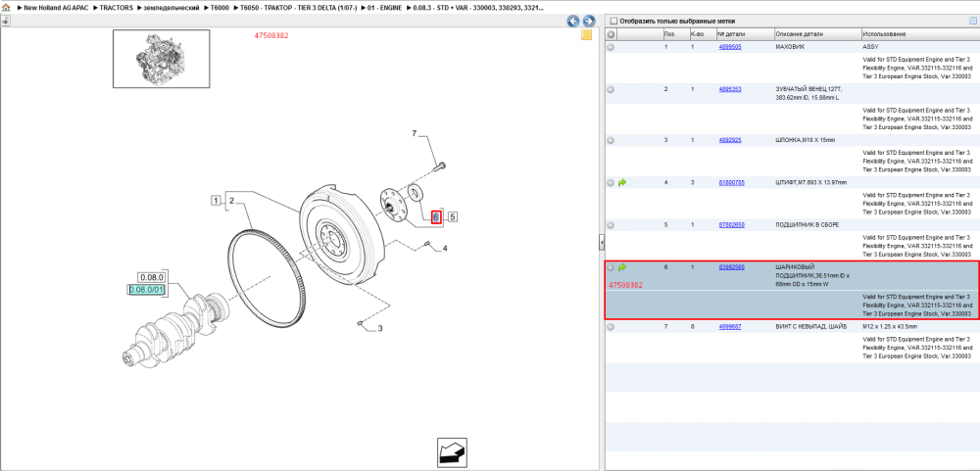Open reference 0.08.0/01 on the diagram
The image size is (980, 471).
[x=146, y=289]
